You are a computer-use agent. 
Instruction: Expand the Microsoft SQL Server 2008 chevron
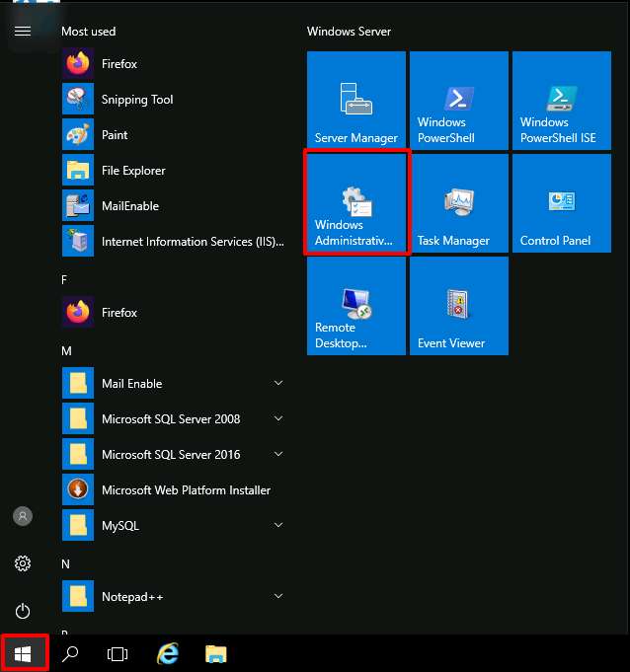[278, 418]
